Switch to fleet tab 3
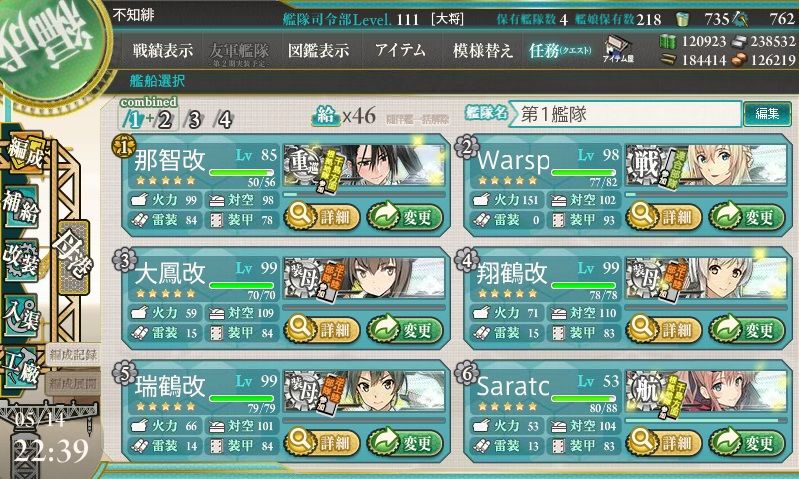This screenshot has height=479, width=799. [194, 120]
